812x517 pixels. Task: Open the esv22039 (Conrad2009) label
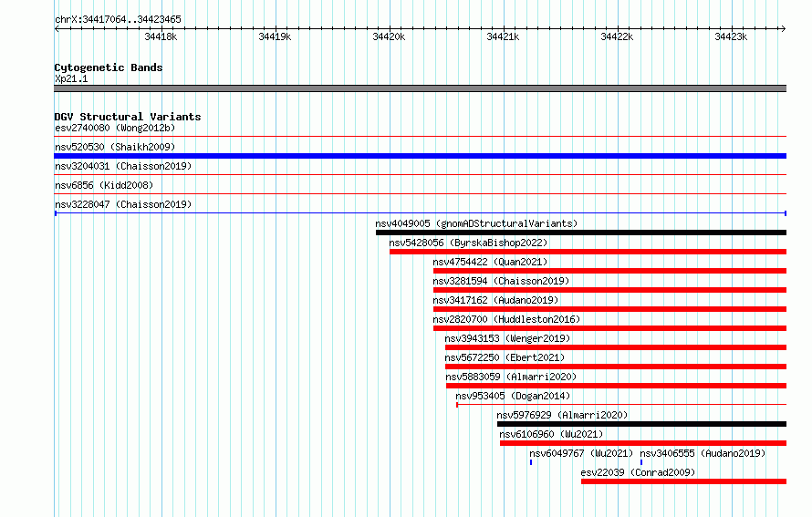(638, 472)
